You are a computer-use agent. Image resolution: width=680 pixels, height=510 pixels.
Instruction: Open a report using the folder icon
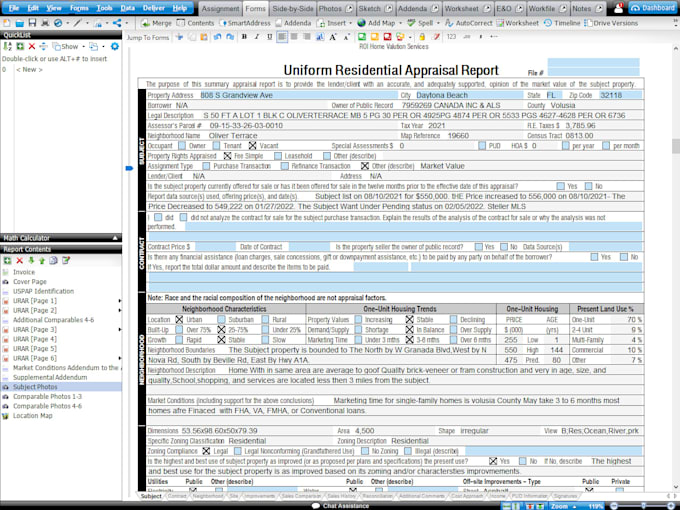(20, 23)
